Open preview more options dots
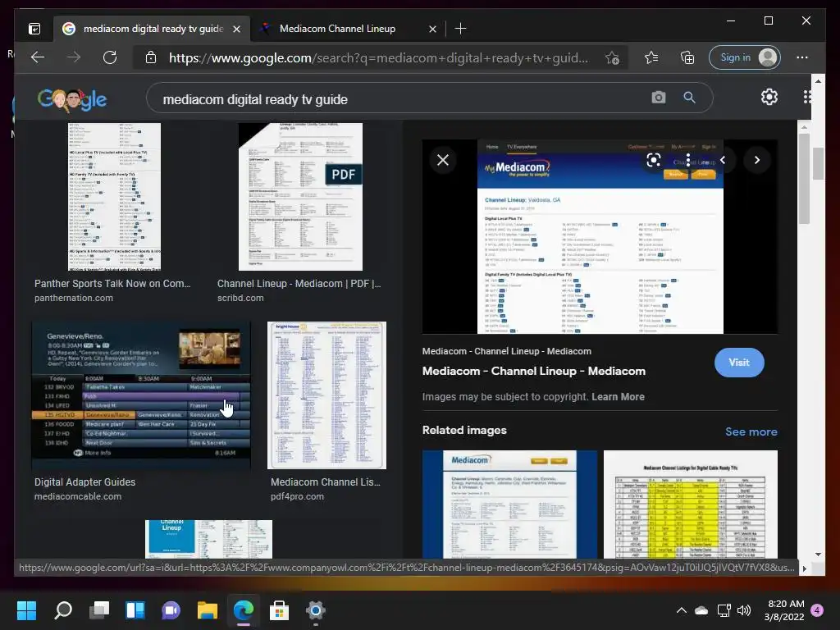Viewport: 840px width, 630px height. (688, 160)
